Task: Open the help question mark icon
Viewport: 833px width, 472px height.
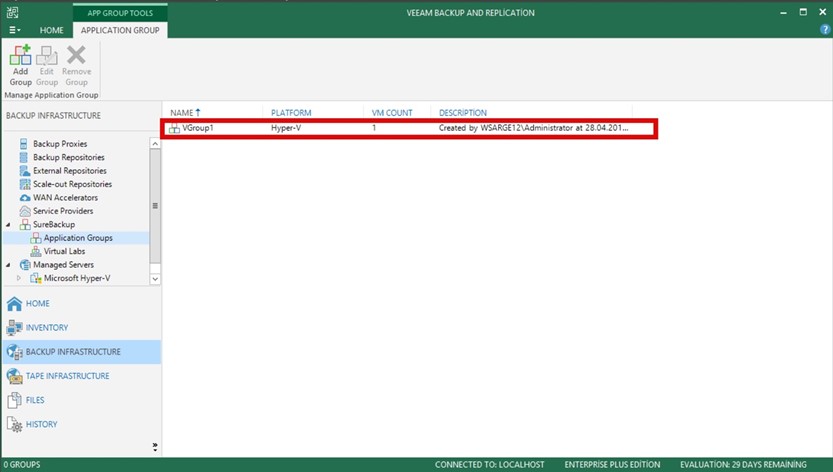Action: (825, 30)
